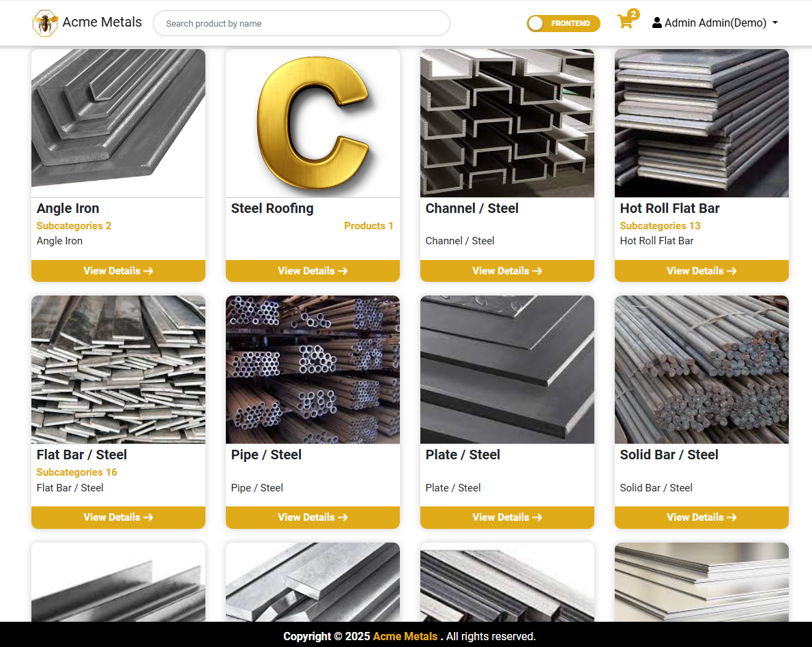Viewport: 812px width, 647px height.
Task: Click the Acme Metals footer link
Action: click(x=405, y=636)
